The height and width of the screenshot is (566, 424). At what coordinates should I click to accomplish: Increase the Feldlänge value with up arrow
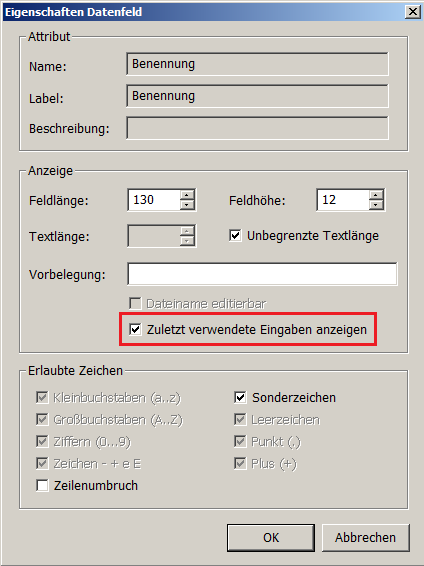click(187, 195)
